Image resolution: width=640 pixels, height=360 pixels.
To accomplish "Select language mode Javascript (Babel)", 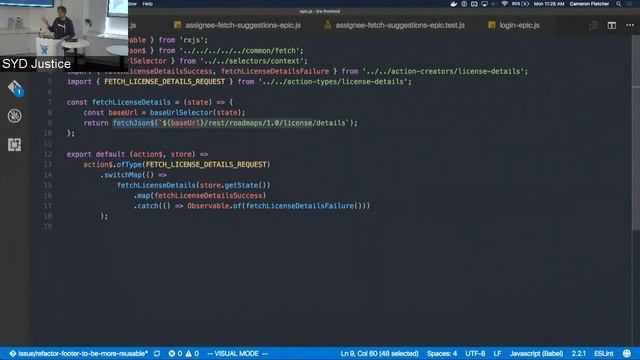I will pyautogui.click(x=536, y=353).
